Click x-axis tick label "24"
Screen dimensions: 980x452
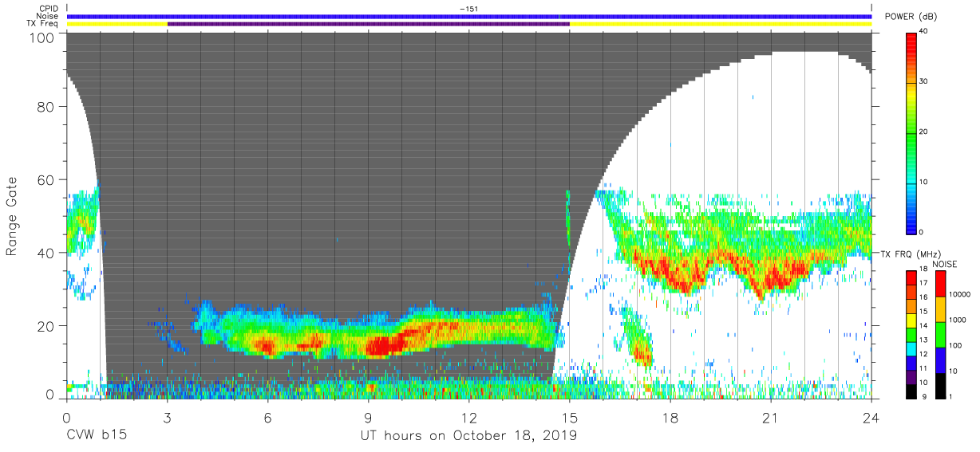871,418
